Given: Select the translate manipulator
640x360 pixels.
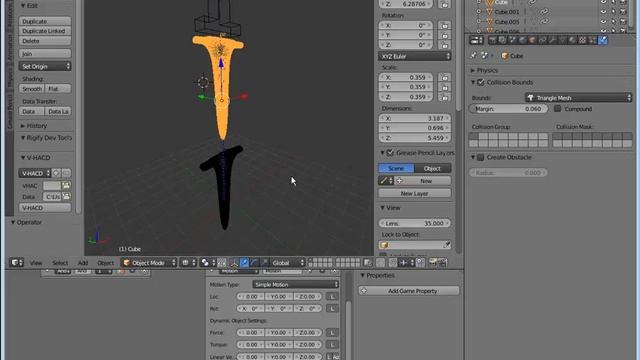Looking at the screenshot, I should pos(244,262).
